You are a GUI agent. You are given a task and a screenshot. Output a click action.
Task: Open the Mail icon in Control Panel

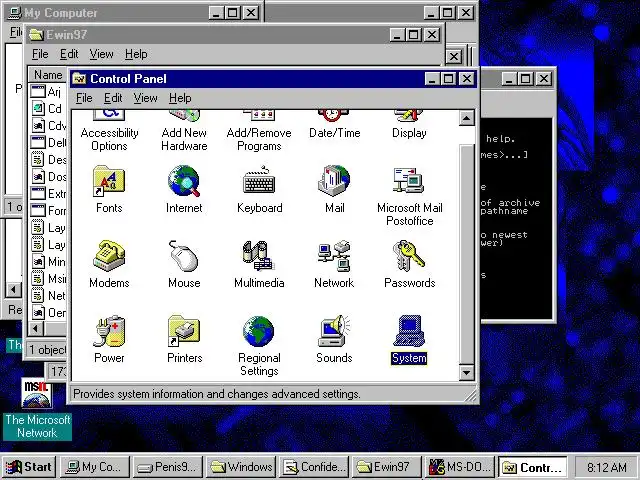pos(334,182)
